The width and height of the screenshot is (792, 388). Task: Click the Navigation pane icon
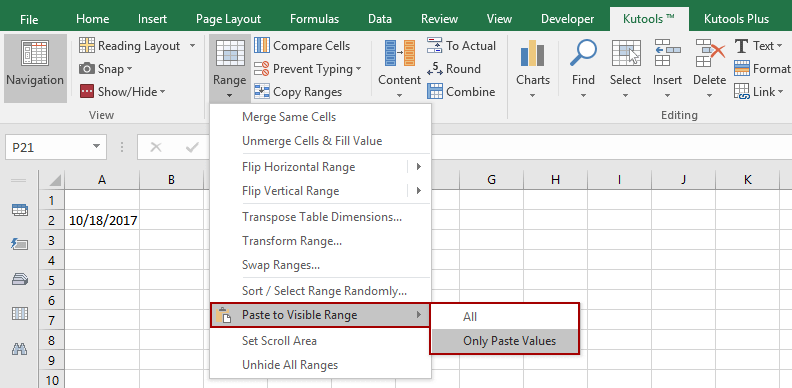35,54
